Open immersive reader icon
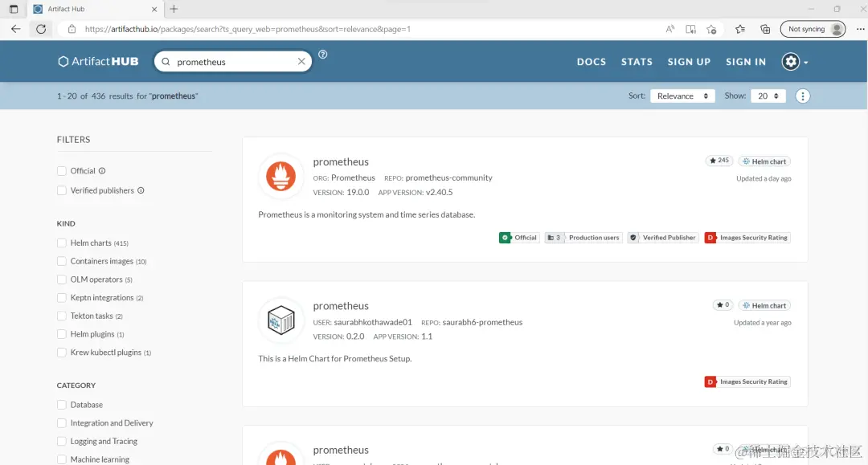 coord(690,29)
